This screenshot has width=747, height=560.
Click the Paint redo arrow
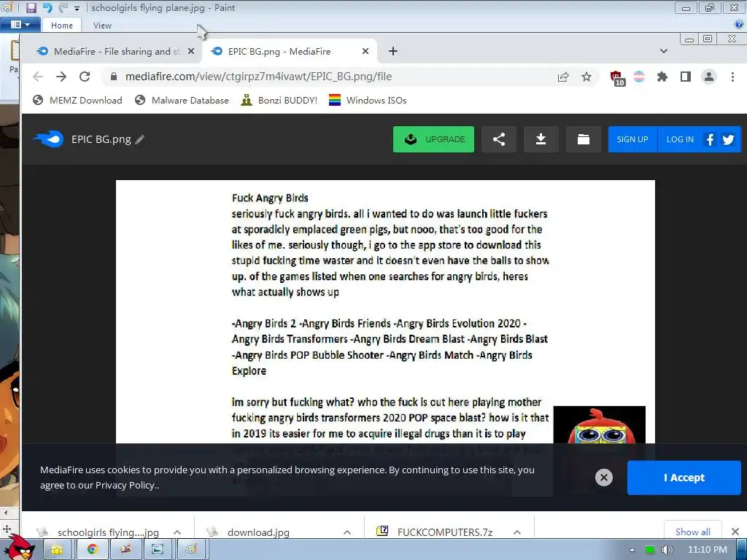(x=63, y=7)
